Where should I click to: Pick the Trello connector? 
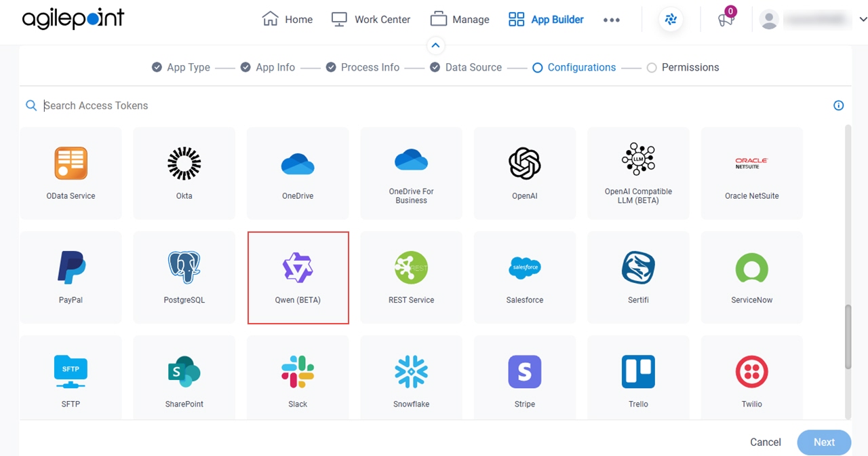pyautogui.click(x=638, y=377)
